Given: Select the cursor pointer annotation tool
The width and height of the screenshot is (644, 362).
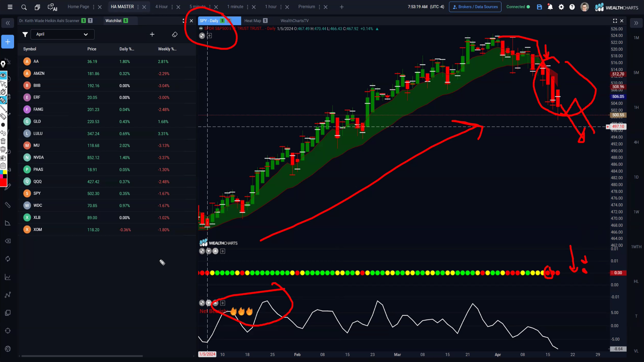Looking at the screenshot, I should (x=3, y=83).
